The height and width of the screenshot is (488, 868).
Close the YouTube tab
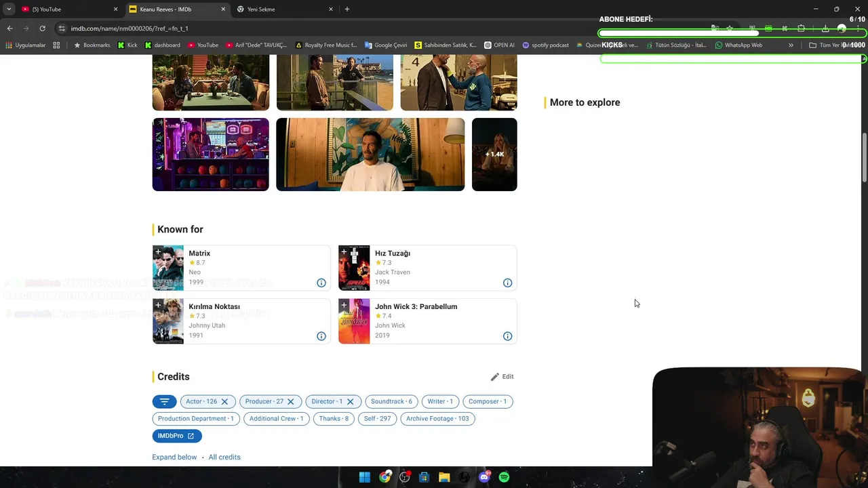115,9
